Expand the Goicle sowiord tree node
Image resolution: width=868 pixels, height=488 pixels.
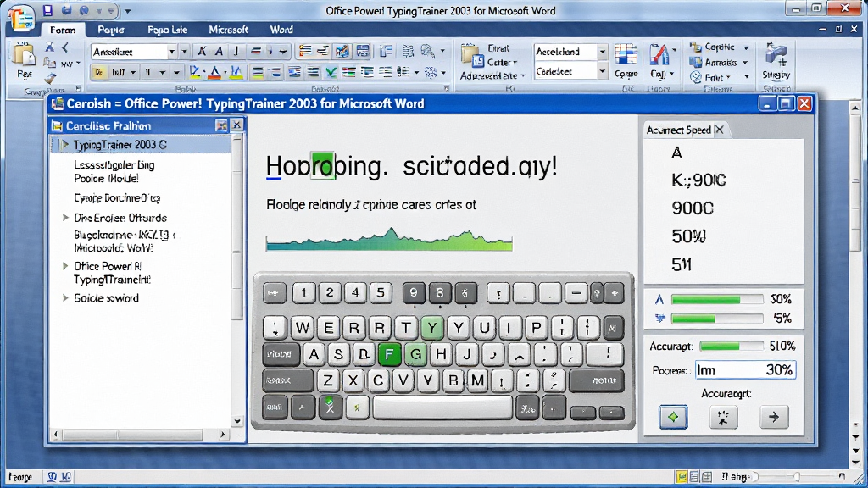[x=65, y=297]
